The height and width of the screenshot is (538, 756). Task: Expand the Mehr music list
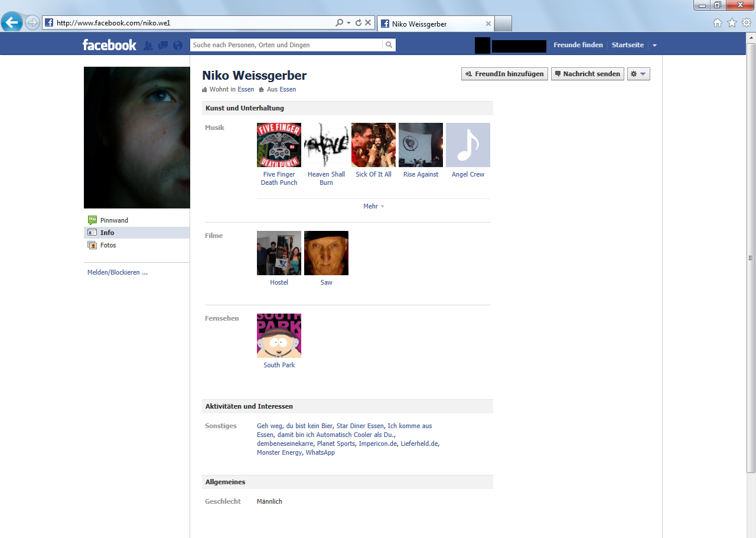373,206
